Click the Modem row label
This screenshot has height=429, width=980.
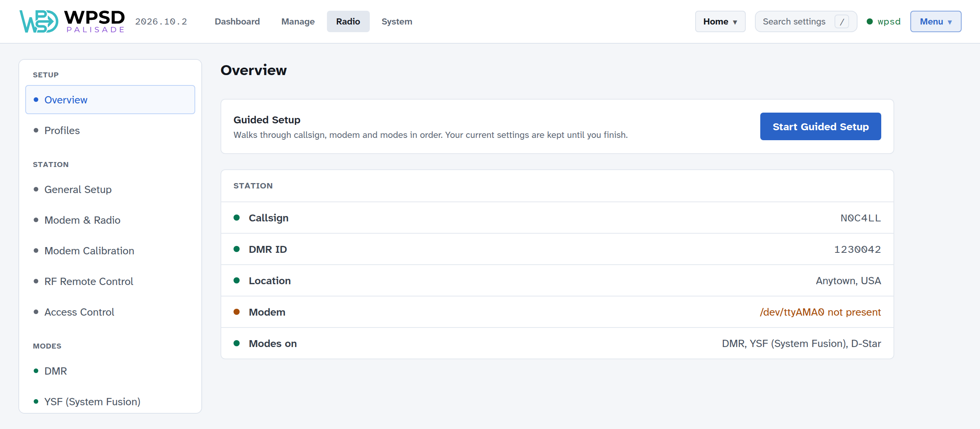tap(267, 312)
